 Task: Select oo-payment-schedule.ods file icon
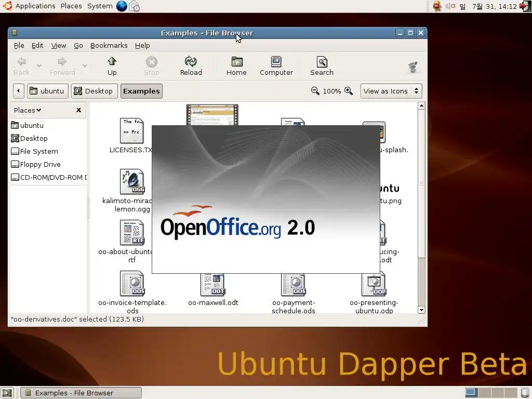294,284
